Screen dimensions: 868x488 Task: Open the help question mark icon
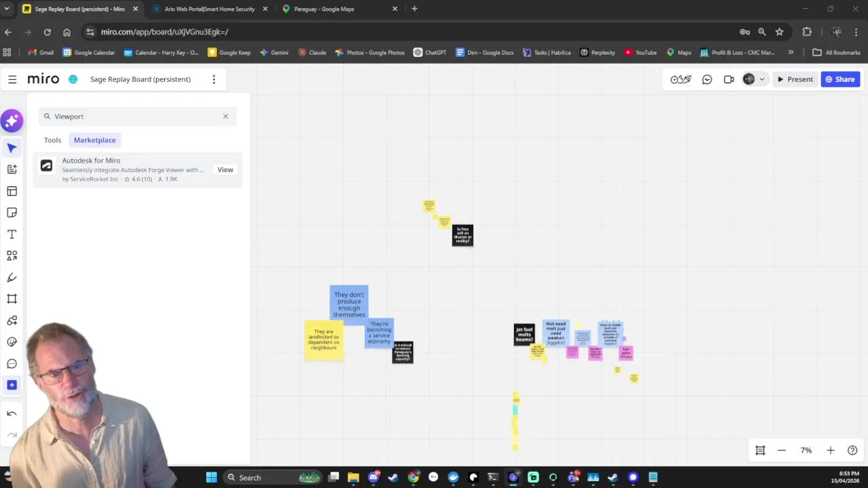pyautogui.click(x=852, y=450)
